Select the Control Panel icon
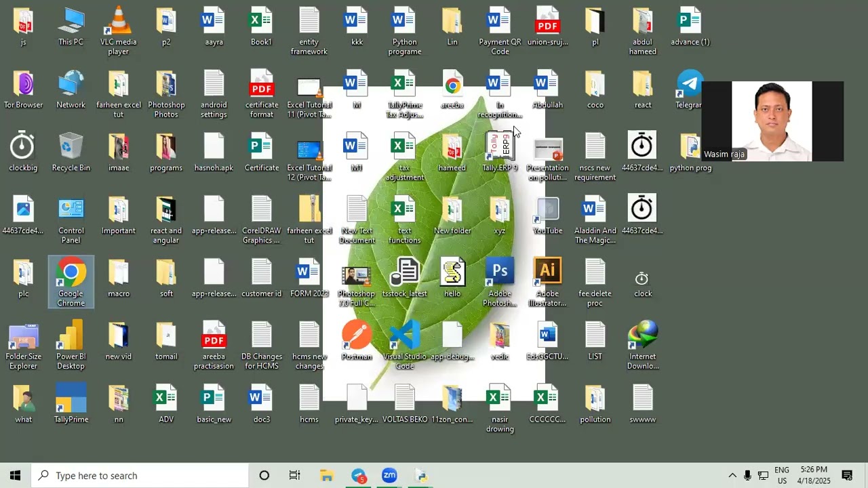The width and height of the screenshot is (868, 488). tap(71, 220)
